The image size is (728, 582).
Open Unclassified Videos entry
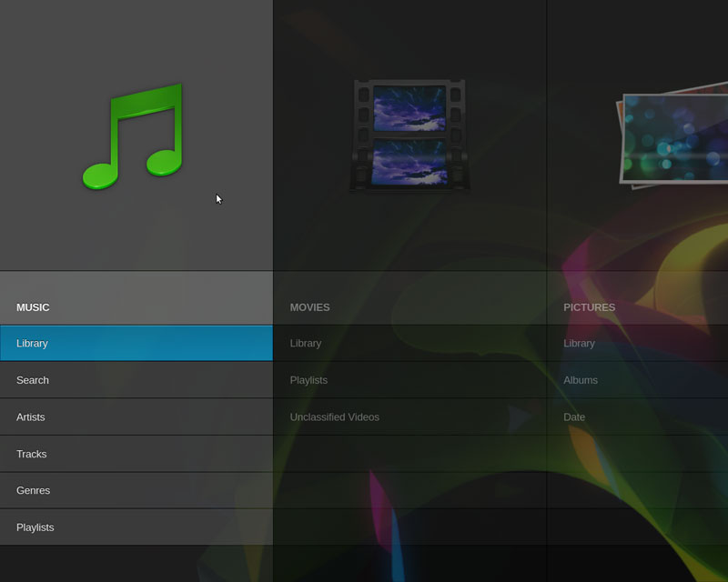point(410,416)
